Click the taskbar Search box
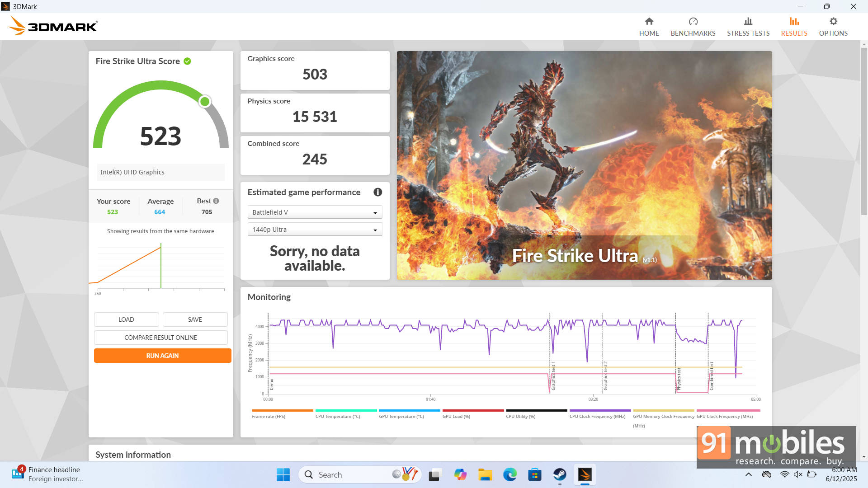 (x=360, y=474)
